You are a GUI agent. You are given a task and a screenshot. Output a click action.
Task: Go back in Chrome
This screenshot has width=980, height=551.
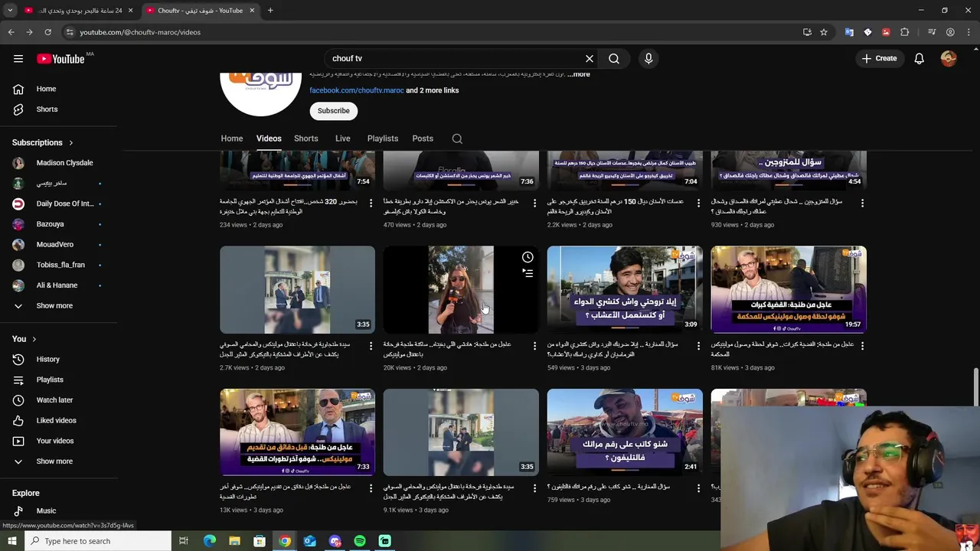(11, 32)
